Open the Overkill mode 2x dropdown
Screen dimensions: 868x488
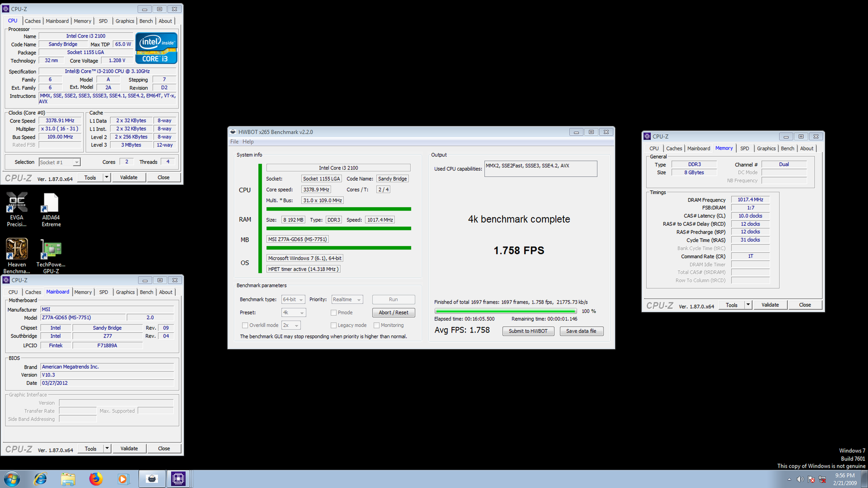click(x=291, y=325)
